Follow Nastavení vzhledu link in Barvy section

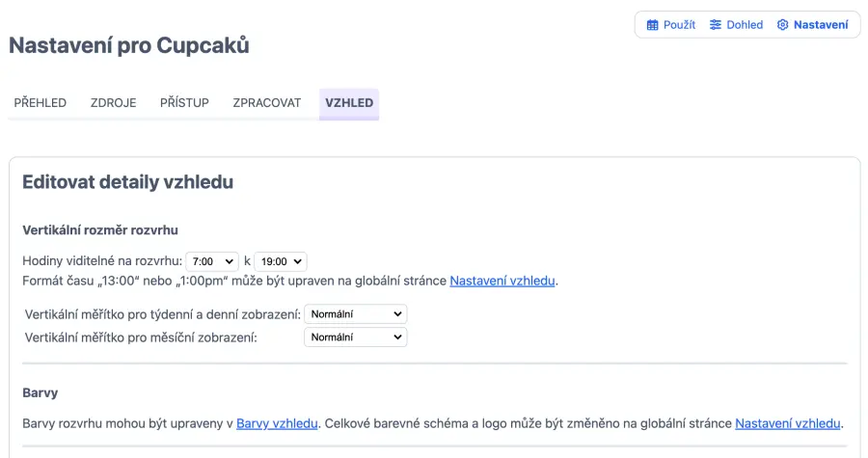[x=788, y=423]
